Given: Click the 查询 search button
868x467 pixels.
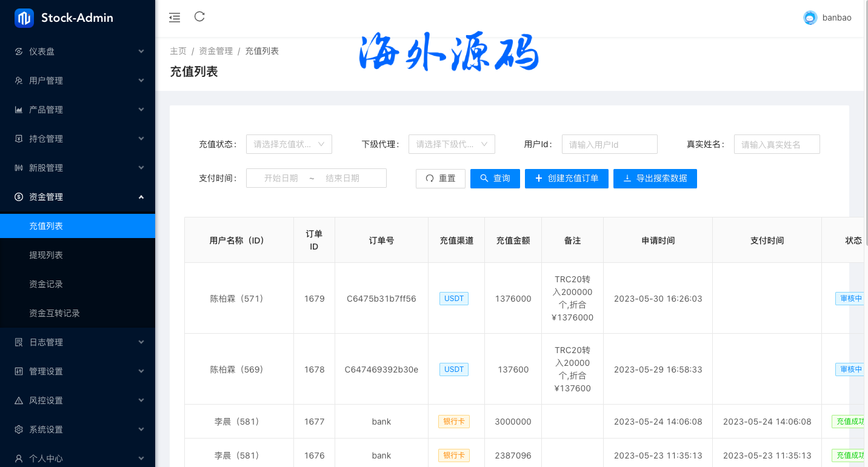Looking at the screenshot, I should point(495,179).
